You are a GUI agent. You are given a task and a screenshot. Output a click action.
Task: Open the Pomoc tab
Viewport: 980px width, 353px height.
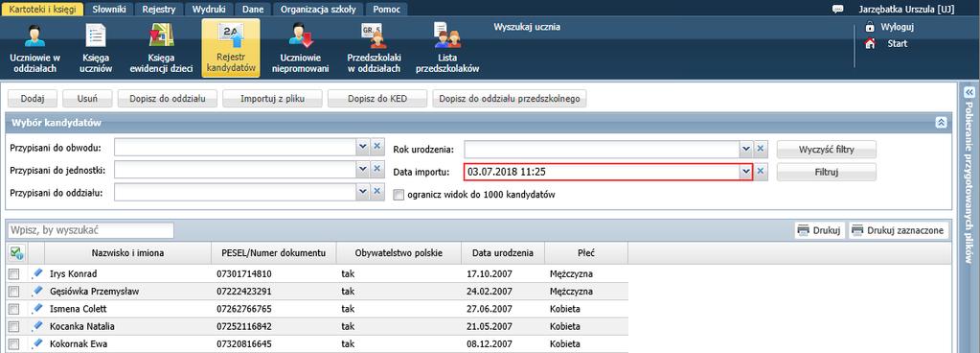386,10
